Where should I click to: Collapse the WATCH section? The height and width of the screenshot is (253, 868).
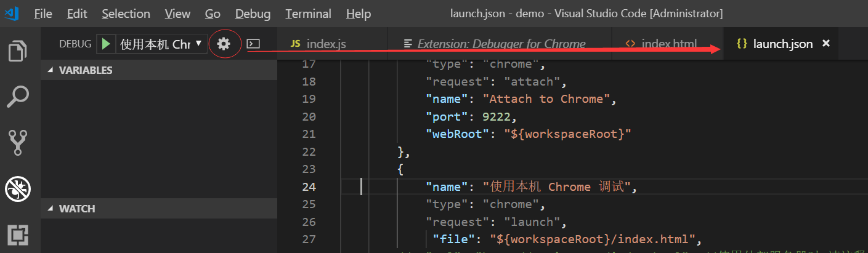[158, 209]
